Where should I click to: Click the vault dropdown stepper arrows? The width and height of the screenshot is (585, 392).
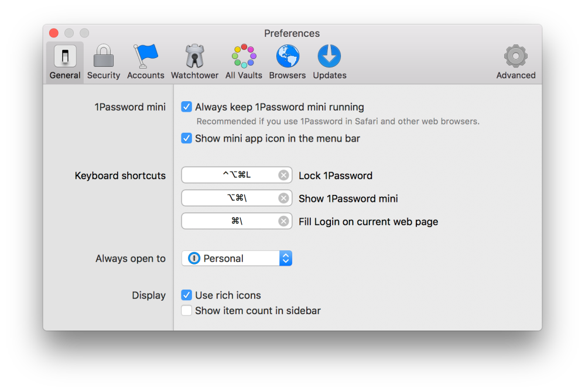click(285, 258)
